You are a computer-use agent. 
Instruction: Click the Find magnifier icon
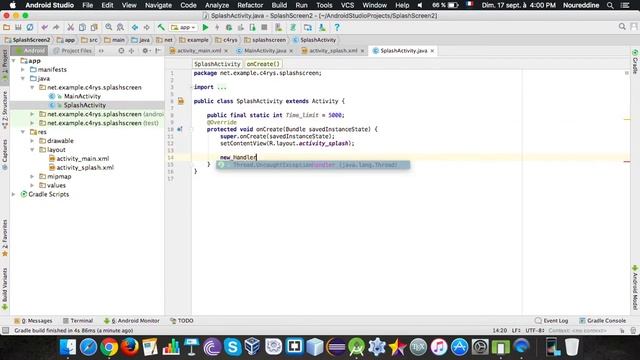(109, 27)
